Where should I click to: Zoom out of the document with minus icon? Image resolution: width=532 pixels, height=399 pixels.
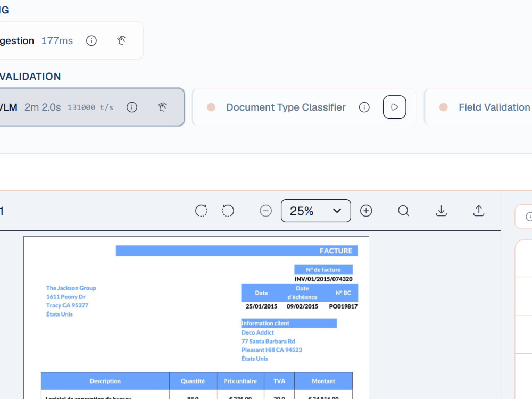point(265,211)
